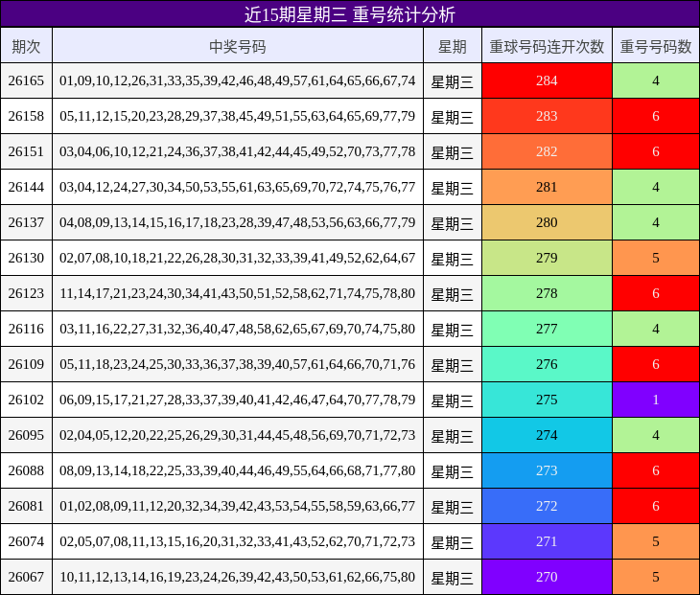The height and width of the screenshot is (595, 700).
Task: Click the cell showing 279
Action: (x=547, y=258)
